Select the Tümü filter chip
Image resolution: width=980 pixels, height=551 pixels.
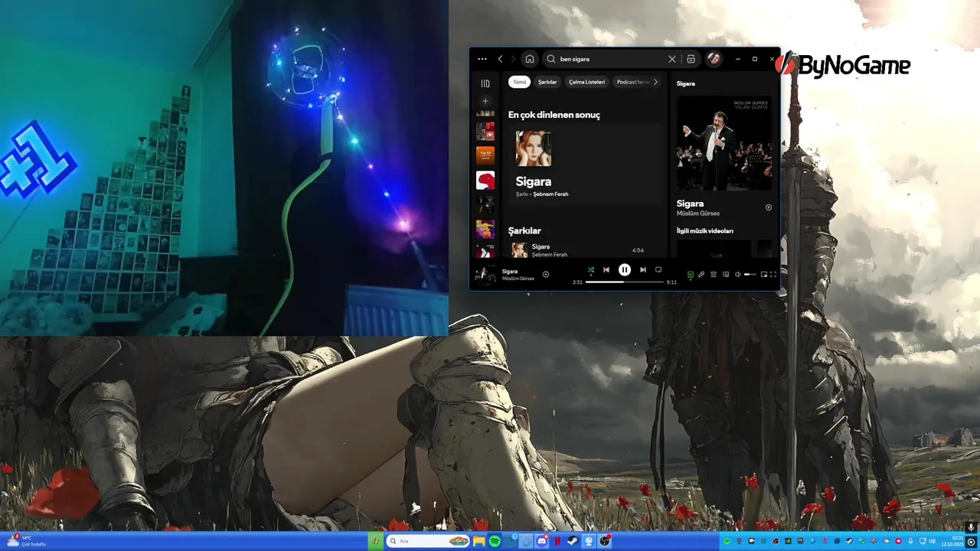point(519,82)
